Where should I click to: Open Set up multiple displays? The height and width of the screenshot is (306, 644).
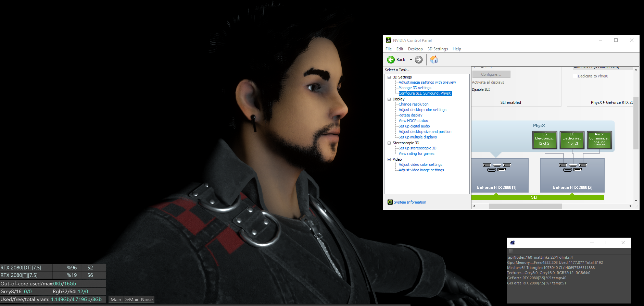click(x=418, y=137)
